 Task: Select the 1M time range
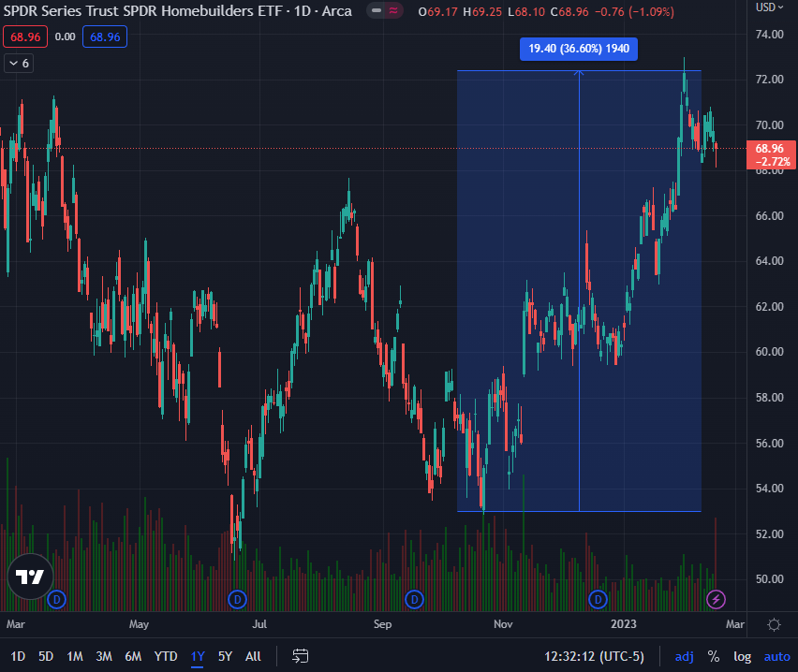[75, 656]
